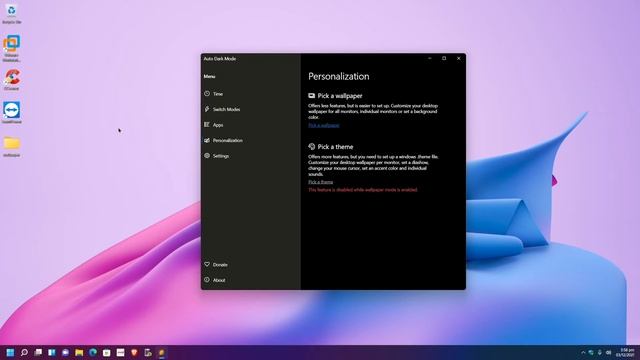Open the Windows Start menu
The image size is (640, 360).
point(10,352)
